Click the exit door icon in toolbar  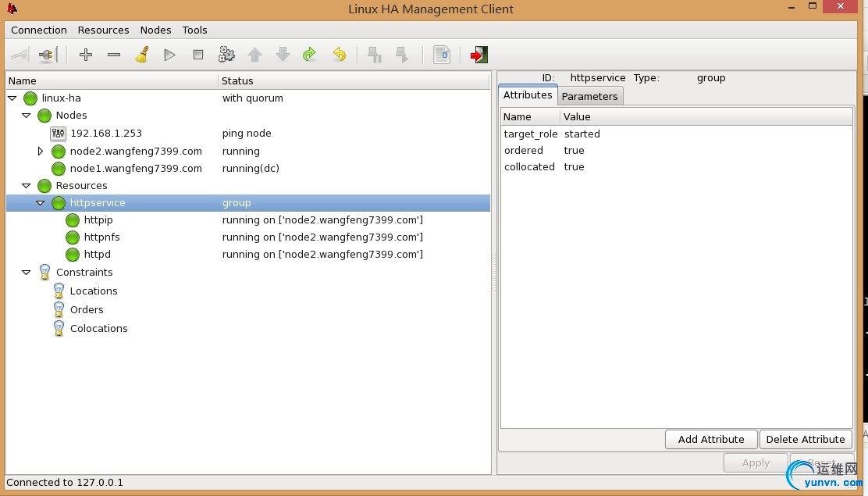pos(478,55)
